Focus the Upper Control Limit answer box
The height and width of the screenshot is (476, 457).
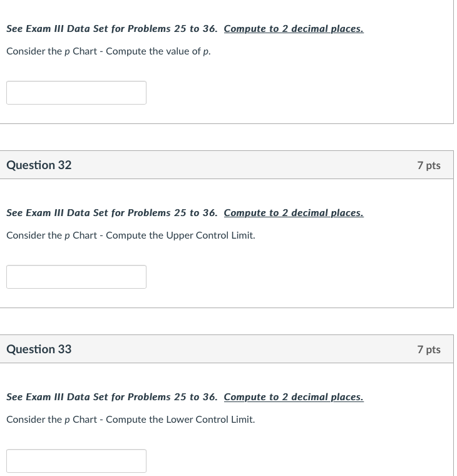coord(76,277)
